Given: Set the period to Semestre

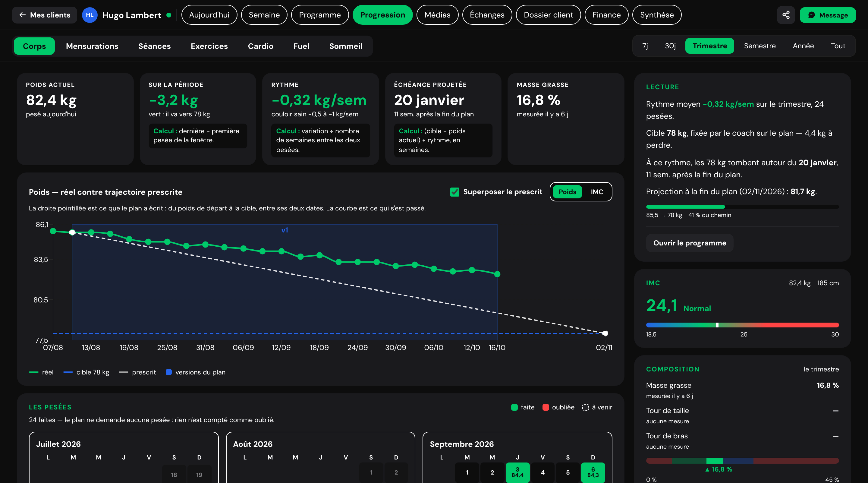Looking at the screenshot, I should (759, 46).
